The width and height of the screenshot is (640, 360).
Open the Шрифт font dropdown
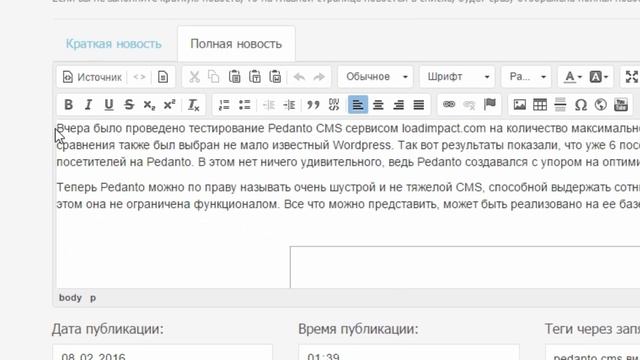[457, 77]
